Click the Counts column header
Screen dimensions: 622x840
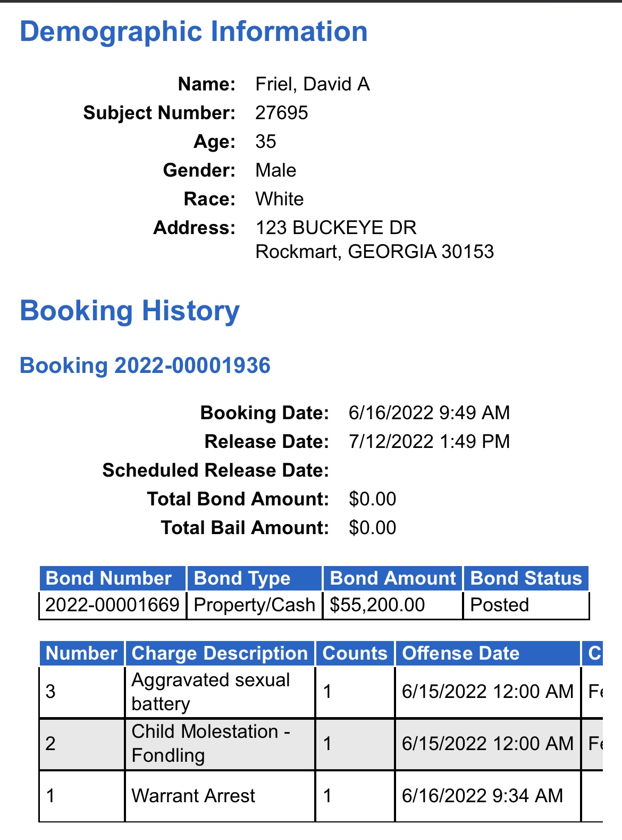click(355, 653)
